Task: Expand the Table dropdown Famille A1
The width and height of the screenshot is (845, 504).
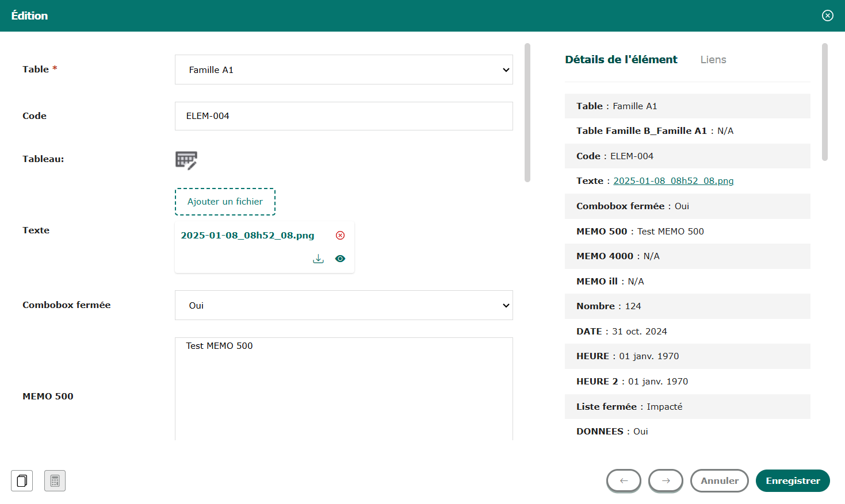Action: pyautogui.click(x=343, y=70)
